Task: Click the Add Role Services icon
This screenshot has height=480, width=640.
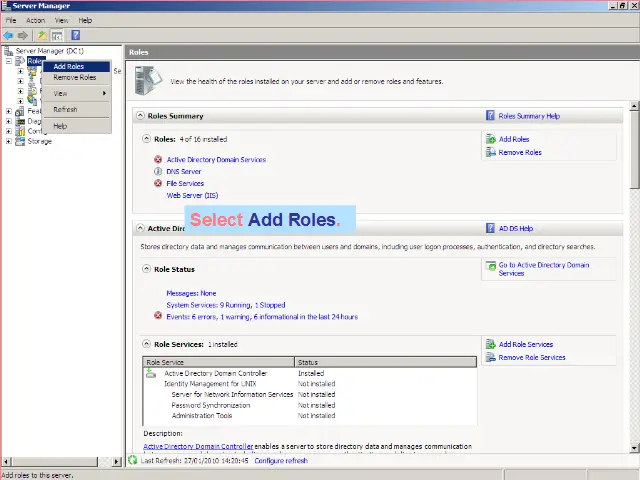Action: tap(491, 344)
